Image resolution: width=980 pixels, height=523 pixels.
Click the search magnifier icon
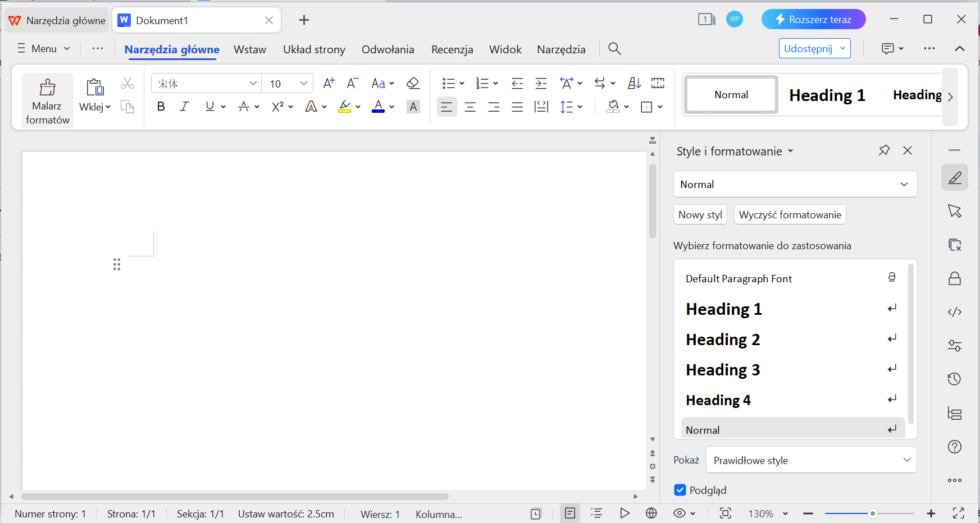point(614,49)
